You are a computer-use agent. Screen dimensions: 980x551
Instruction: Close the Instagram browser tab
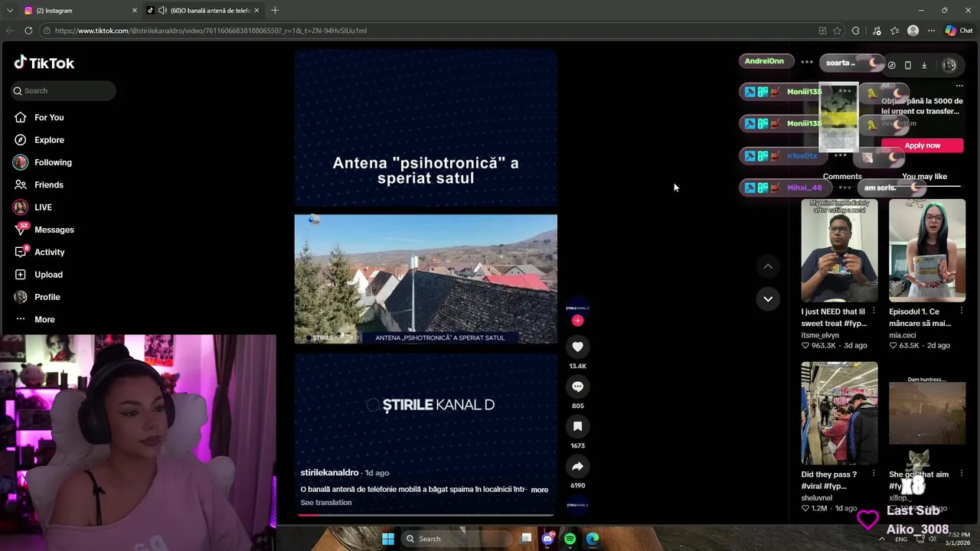point(135,11)
